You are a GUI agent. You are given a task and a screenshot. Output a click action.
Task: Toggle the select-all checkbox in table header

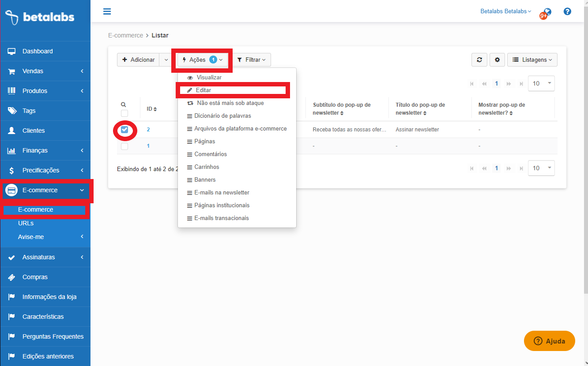124,113
